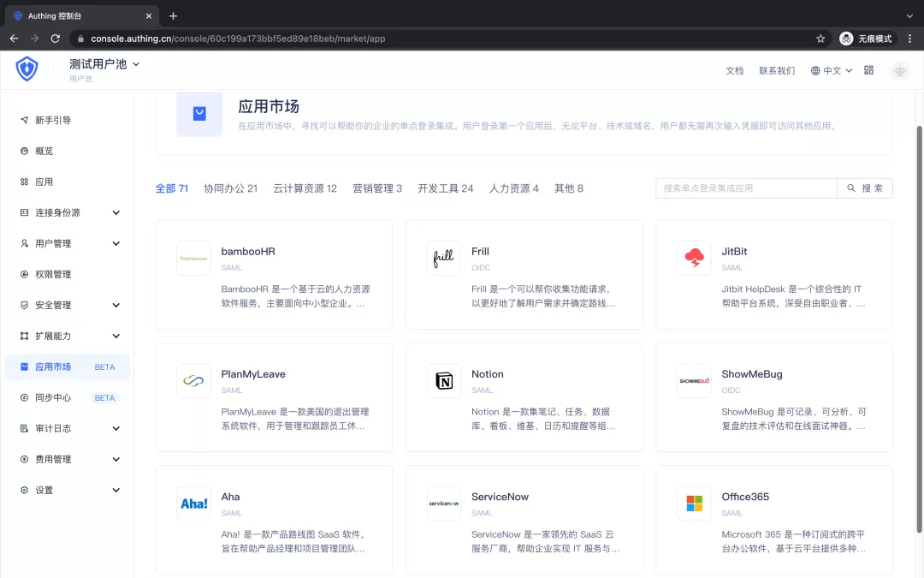
Task: Open the 中文 language dropdown
Action: (x=832, y=71)
